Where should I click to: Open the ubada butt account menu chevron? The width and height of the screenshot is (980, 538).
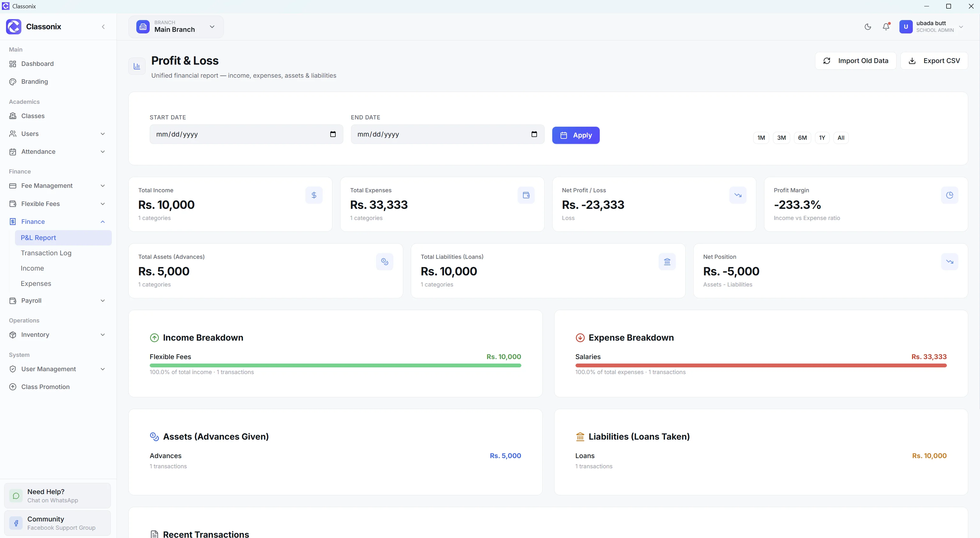tap(961, 27)
